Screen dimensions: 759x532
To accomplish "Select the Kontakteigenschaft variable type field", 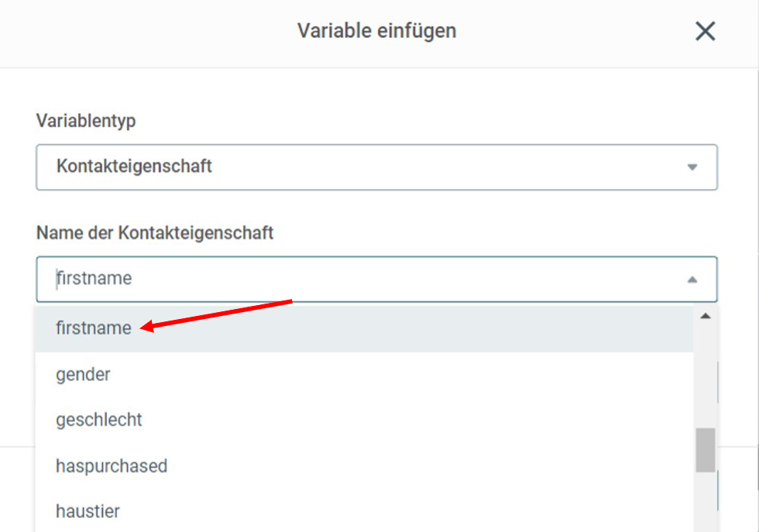I will [x=376, y=167].
